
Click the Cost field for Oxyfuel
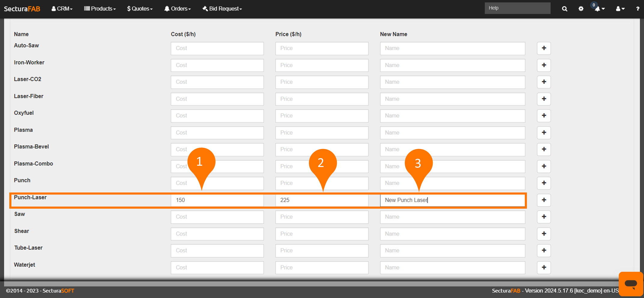(217, 116)
